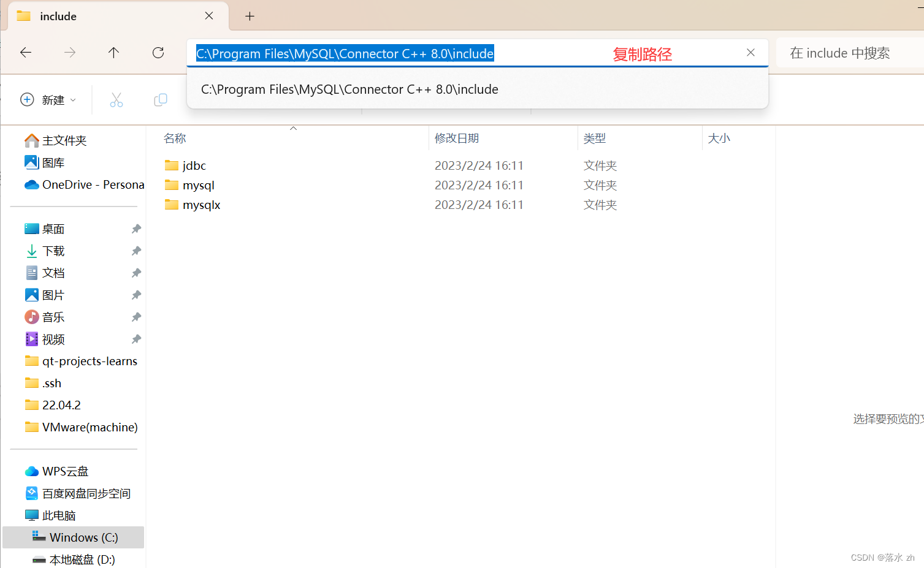This screenshot has height=568, width=924.
Task: Open the mysqlx folder
Action: point(201,205)
